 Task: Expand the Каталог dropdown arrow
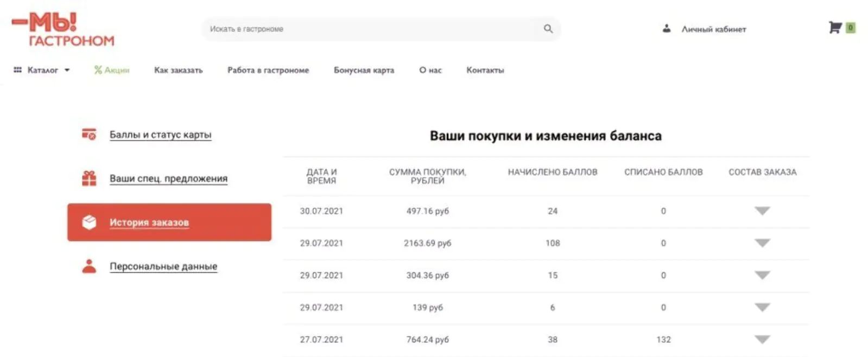(67, 70)
